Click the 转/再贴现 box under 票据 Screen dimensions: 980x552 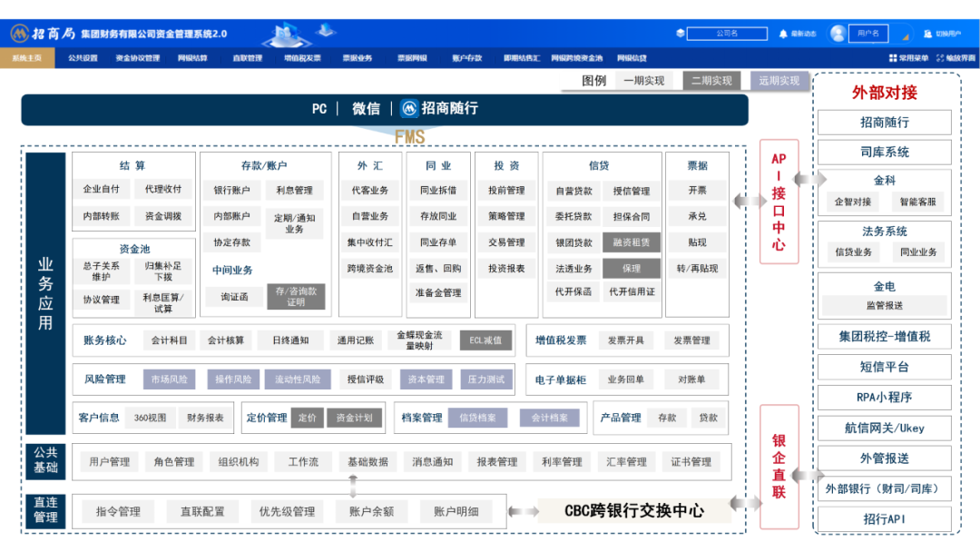coord(698,268)
